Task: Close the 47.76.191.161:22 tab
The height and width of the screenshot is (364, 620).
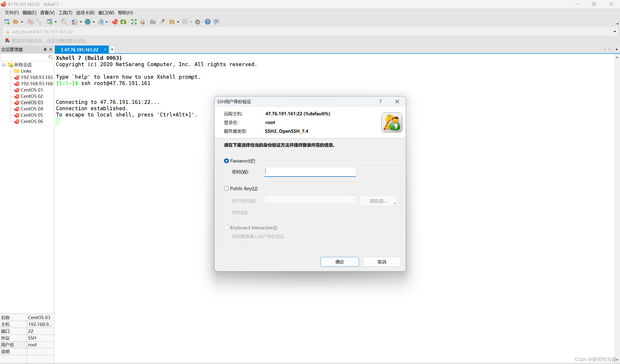Action: pos(105,49)
